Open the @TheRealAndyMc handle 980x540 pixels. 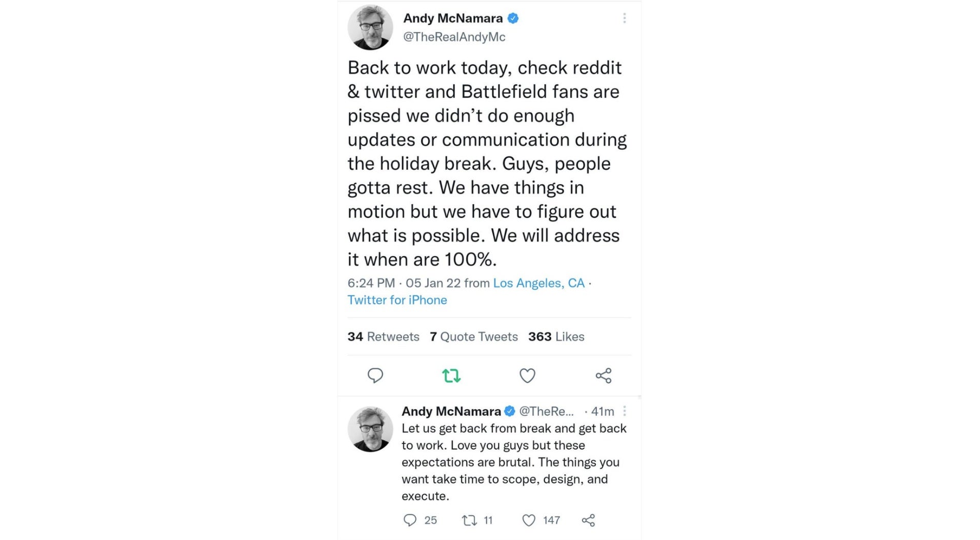[454, 37]
